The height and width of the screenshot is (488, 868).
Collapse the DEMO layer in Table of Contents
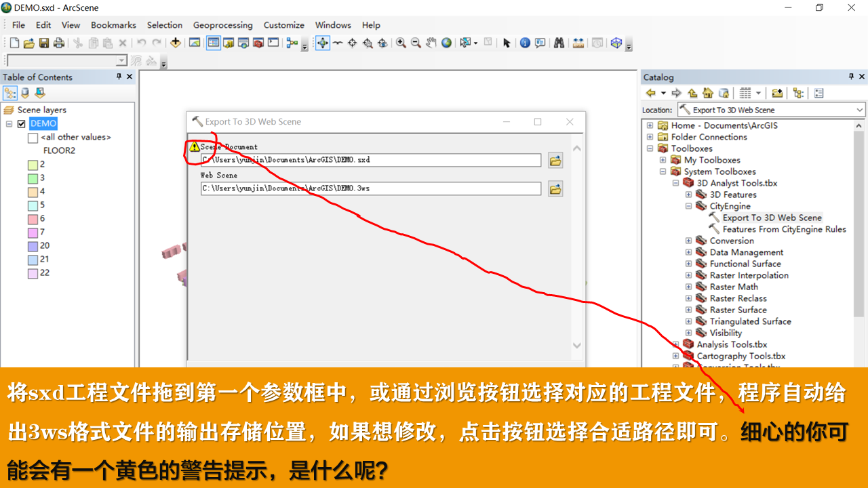point(9,124)
